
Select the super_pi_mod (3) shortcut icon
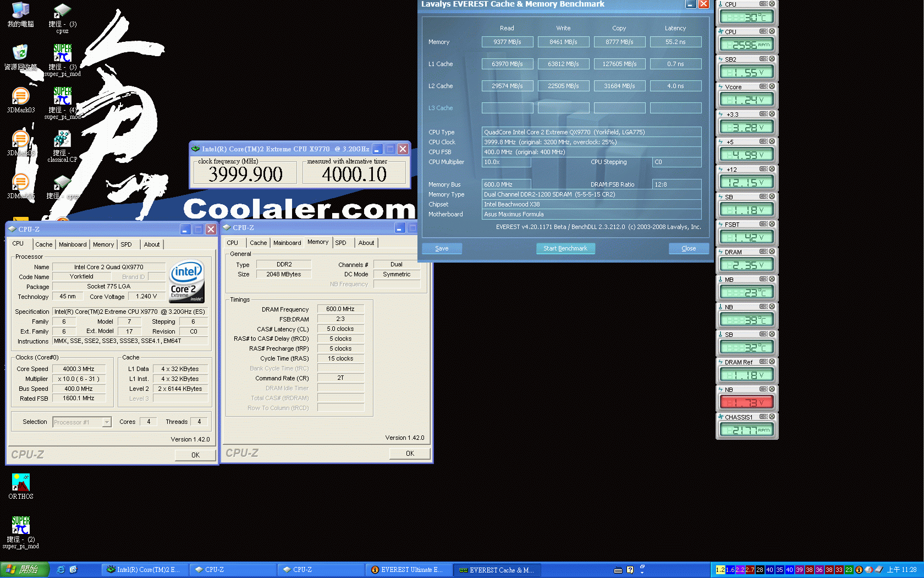coord(62,61)
